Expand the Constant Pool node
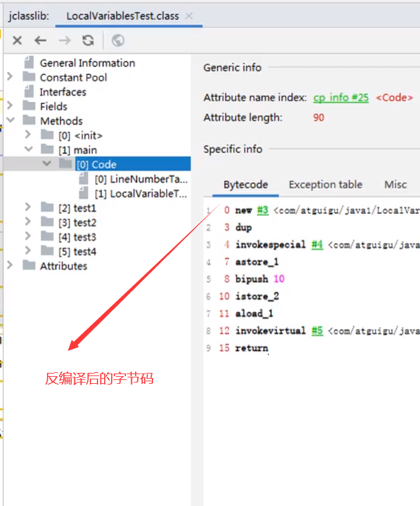Image resolution: width=420 pixels, height=506 pixels. (10, 76)
